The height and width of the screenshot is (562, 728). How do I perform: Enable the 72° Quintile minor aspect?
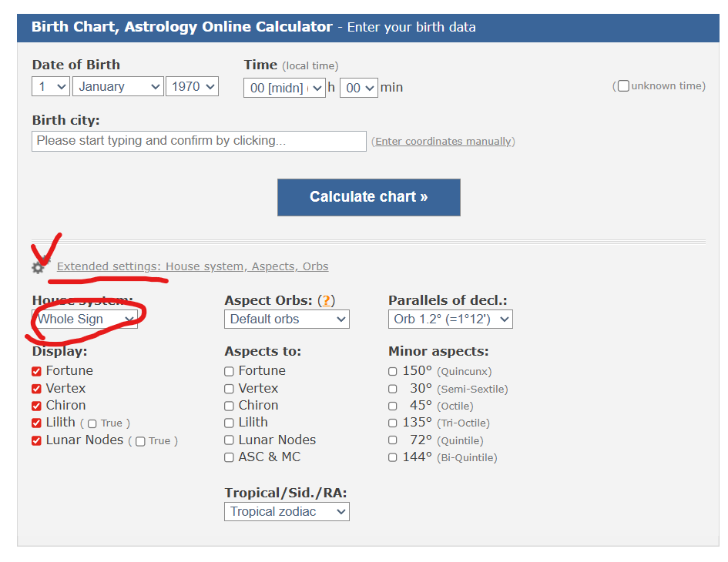click(x=393, y=440)
